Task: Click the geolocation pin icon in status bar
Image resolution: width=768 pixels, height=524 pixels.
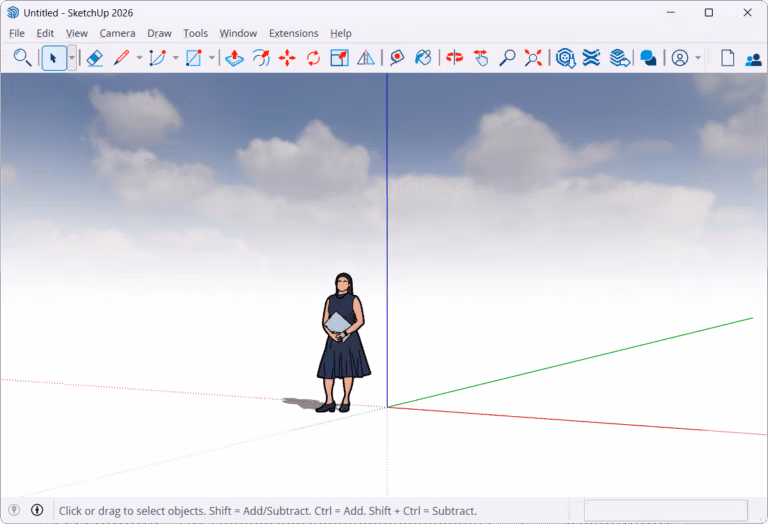Action: (x=14, y=510)
